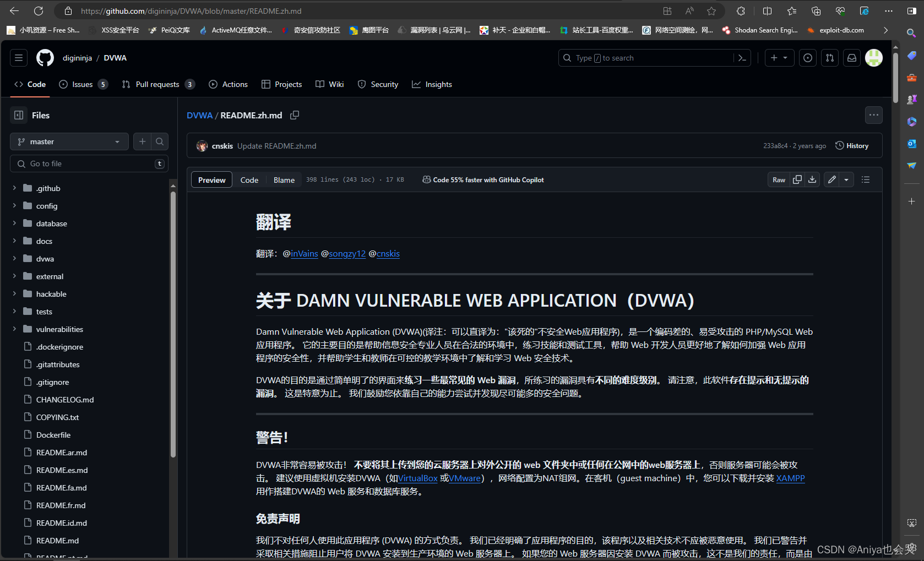Edit this file with the pencil icon
924x561 pixels.
click(x=831, y=179)
